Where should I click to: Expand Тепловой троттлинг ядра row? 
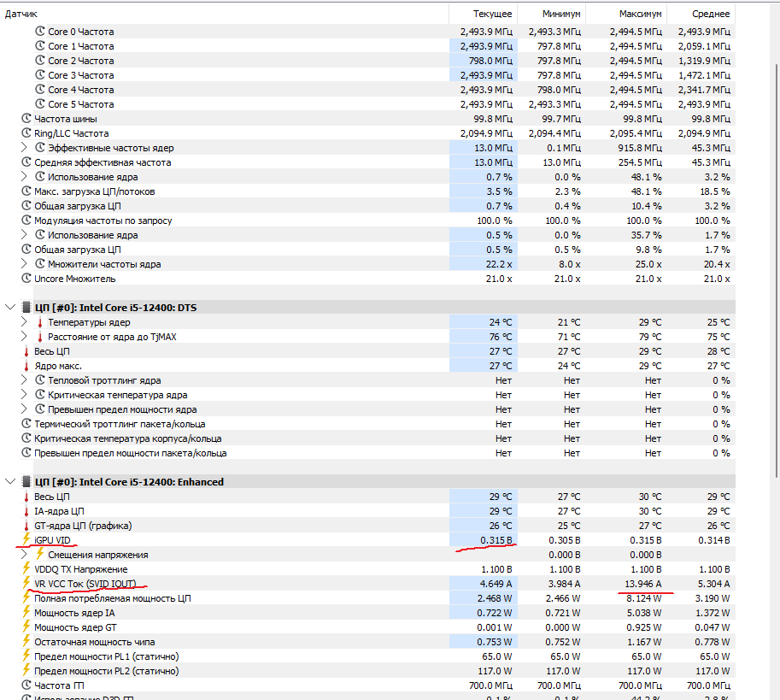tap(24, 380)
